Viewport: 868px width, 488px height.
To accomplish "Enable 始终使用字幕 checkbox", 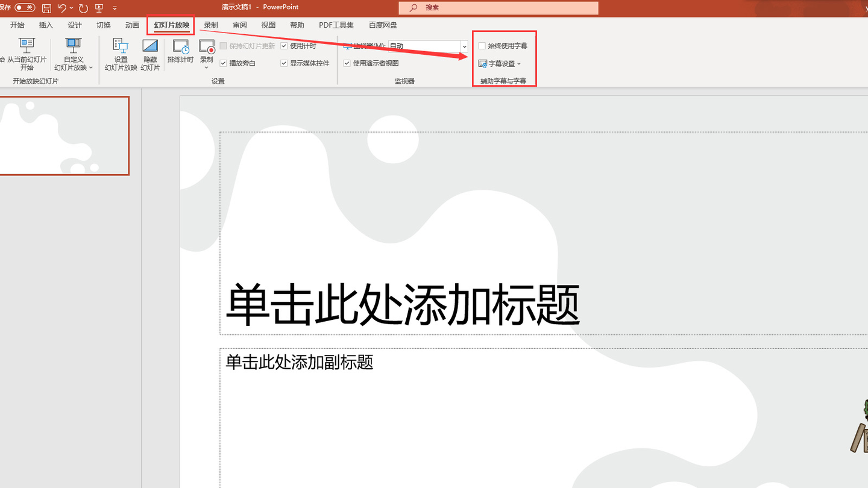I will (x=482, y=45).
